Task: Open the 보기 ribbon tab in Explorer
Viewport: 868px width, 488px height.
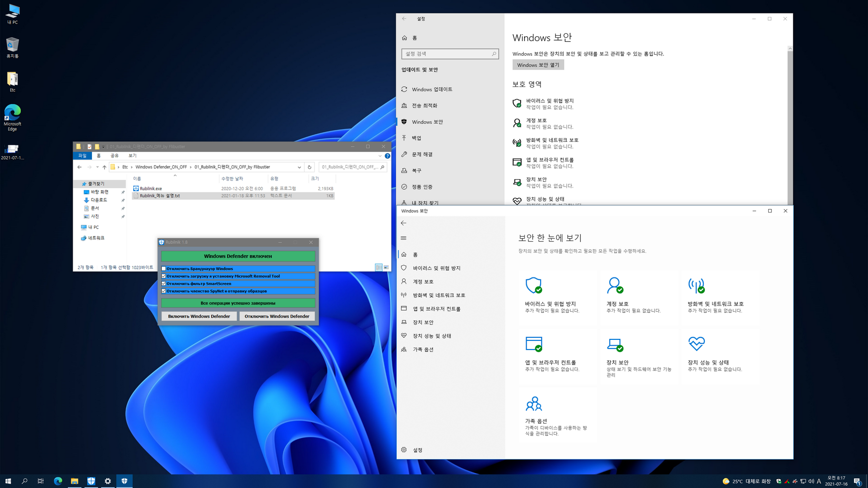Action: (x=133, y=156)
